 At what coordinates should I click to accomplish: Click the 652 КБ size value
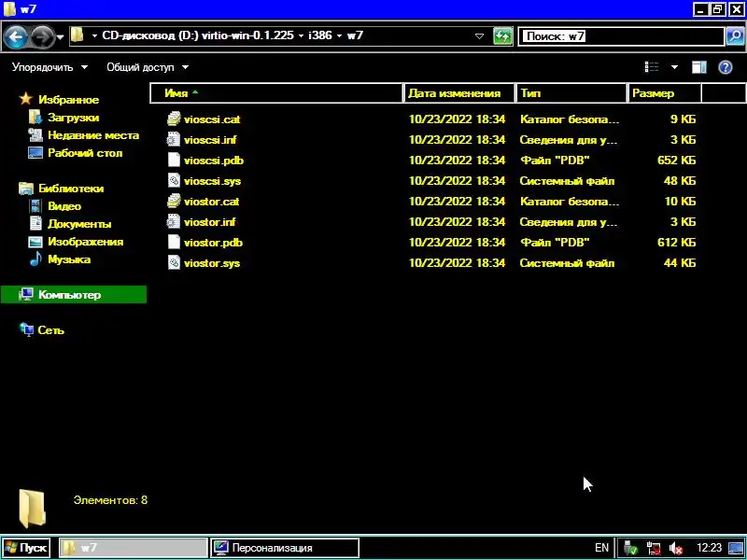(x=676, y=161)
